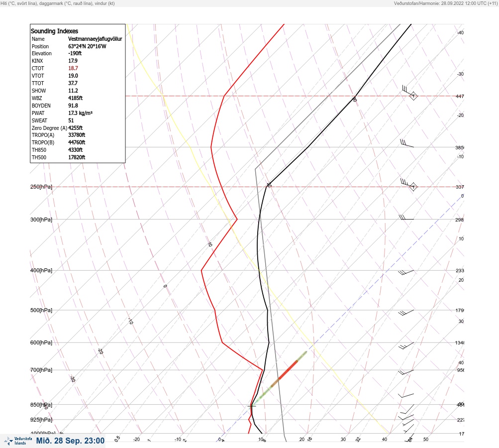This screenshot has width=499, height=448.
Task: Click the TTOT value 37.7
Action: point(73,83)
